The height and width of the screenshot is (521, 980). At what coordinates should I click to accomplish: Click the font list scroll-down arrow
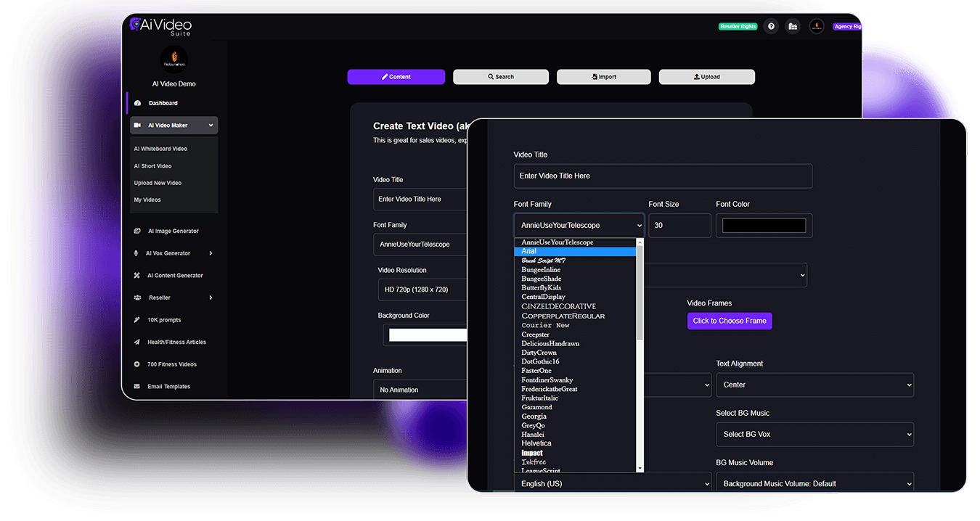(640, 469)
